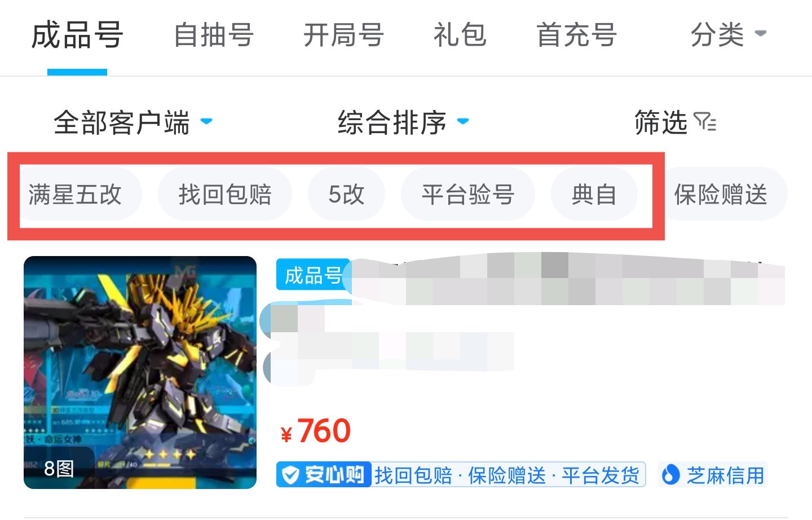
Task: Tap the 8图 image count badge
Action: (59, 468)
